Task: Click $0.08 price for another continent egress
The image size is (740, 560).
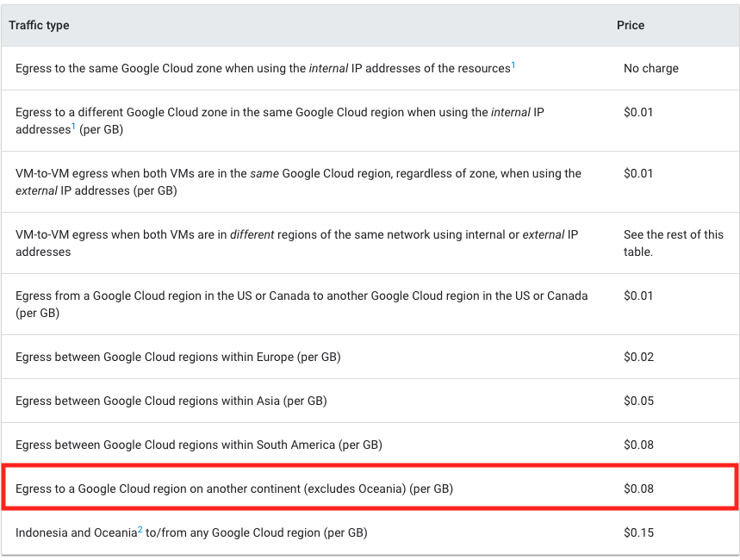Action: tap(638, 488)
